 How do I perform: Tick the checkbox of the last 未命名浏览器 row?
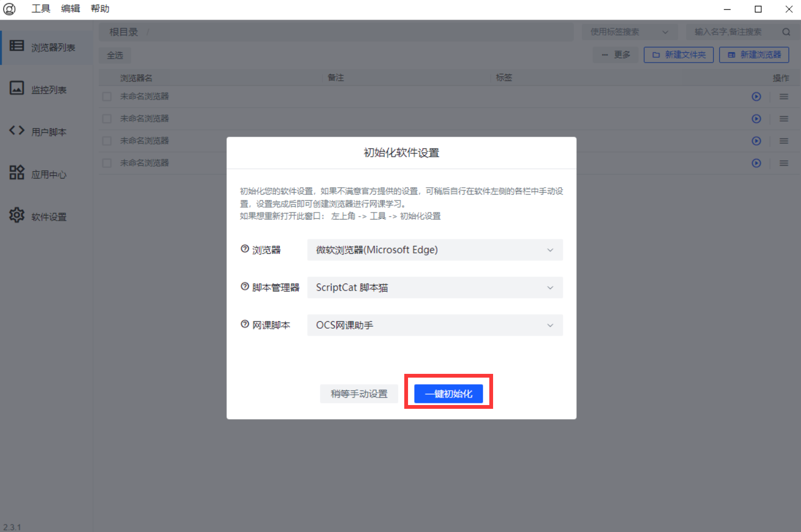point(107,163)
